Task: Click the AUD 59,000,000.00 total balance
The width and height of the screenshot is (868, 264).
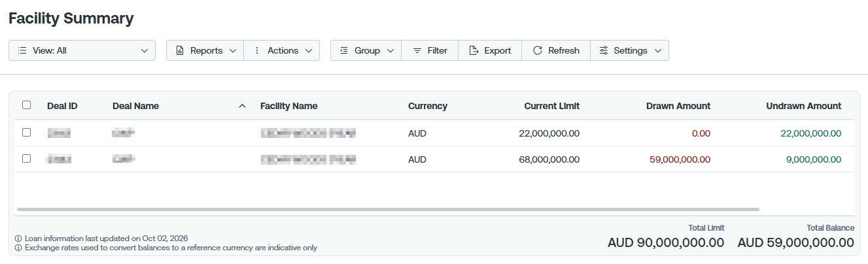Action: point(795,242)
